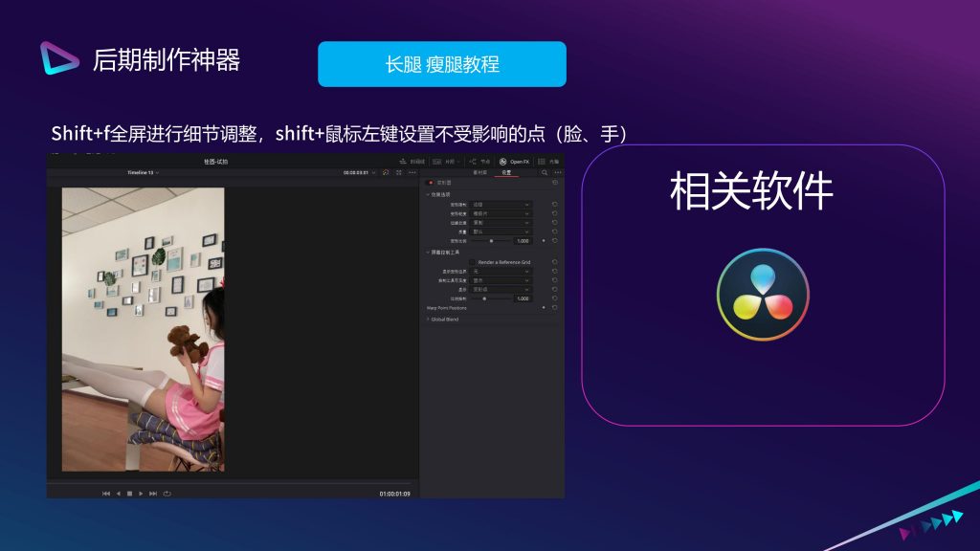Click the lower 1.000 value field in screen controls
980x551 pixels.
523,298
